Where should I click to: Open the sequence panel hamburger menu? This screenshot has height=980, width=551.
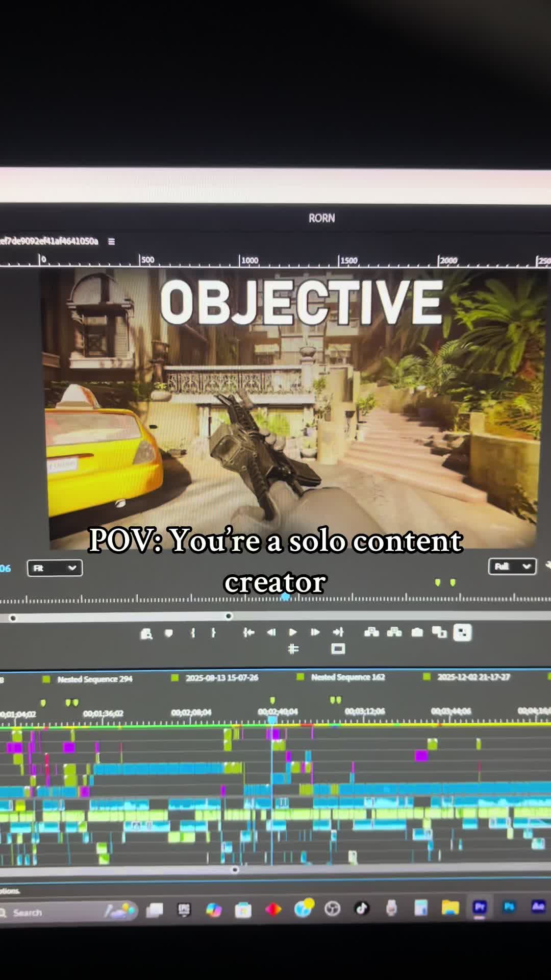112,241
